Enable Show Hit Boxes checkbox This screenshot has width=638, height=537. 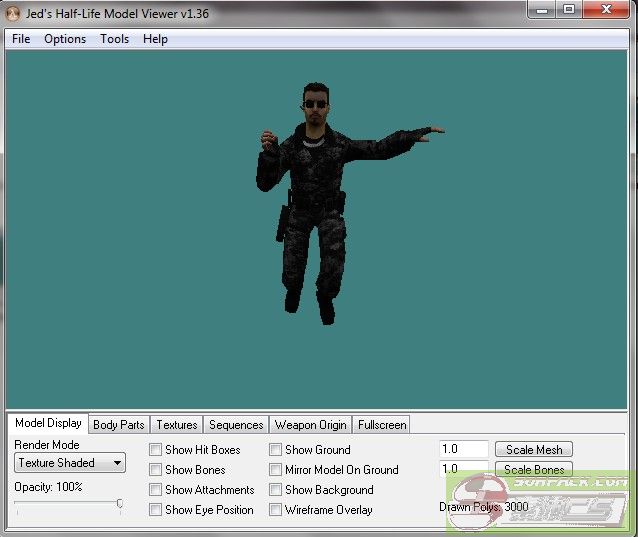click(x=155, y=450)
